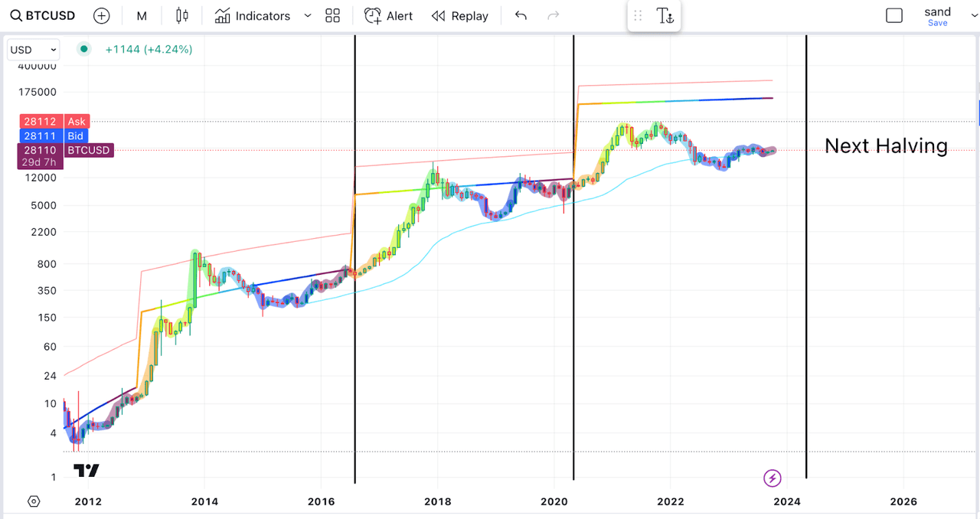This screenshot has height=519, width=980.
Task: Click the +1144 (+4.24%) change value
Action: pyautogui.click(x=149, y=49)
